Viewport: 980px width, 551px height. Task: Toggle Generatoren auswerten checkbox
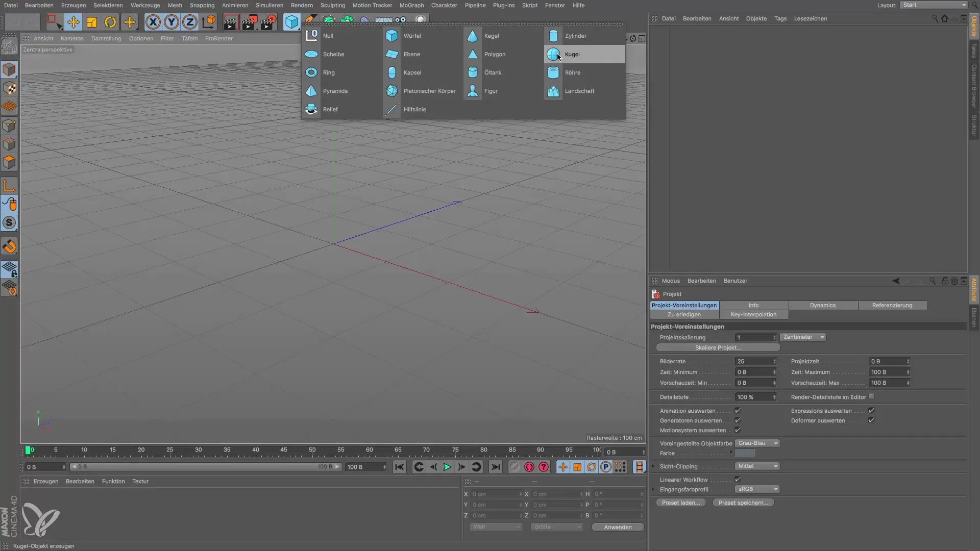coord(738,420)
